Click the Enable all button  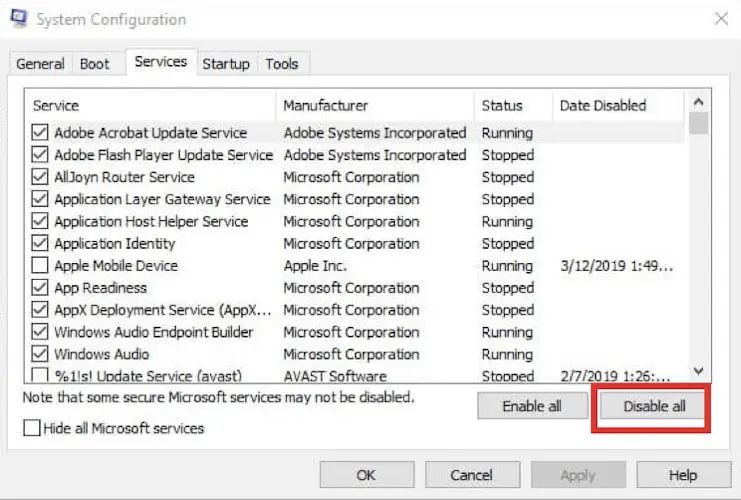click(x=532, y=406)
